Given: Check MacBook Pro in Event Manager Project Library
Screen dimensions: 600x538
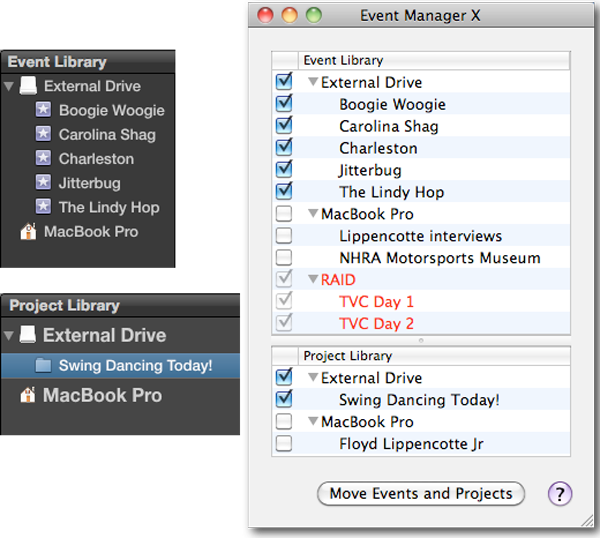Looking at the screenshot, I should pos(284,421).
